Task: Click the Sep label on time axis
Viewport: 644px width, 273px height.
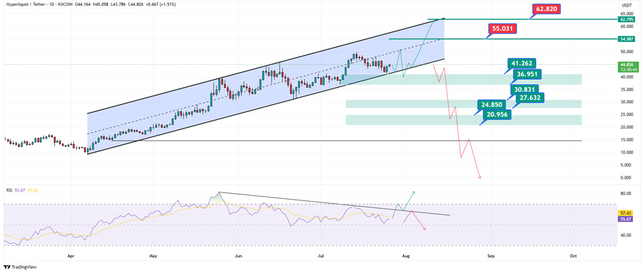Action: 490,256
